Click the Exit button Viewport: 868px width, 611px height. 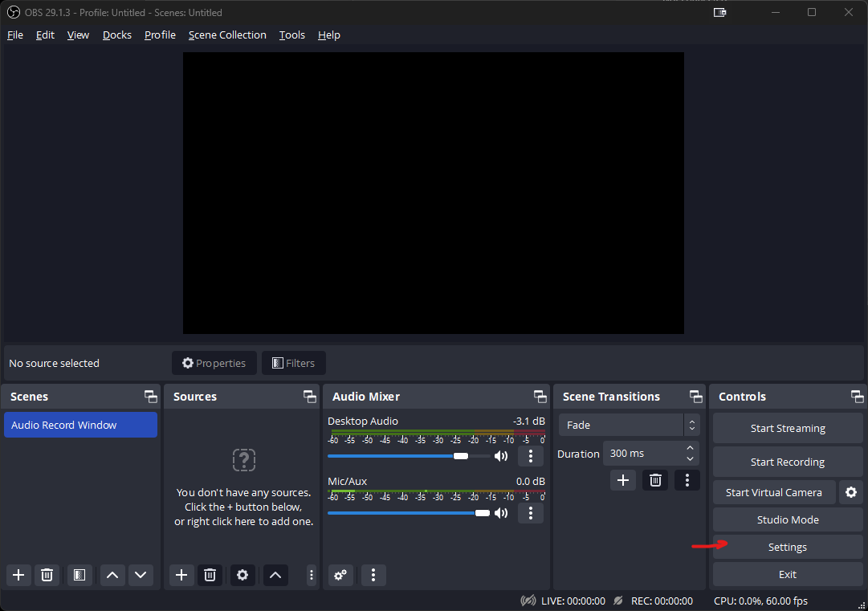(788, 575)
